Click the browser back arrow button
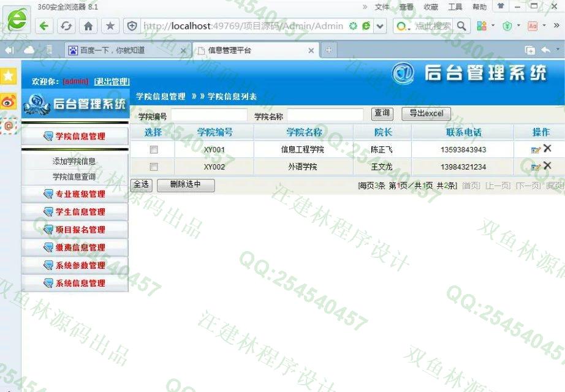 (x=44, y=26)
